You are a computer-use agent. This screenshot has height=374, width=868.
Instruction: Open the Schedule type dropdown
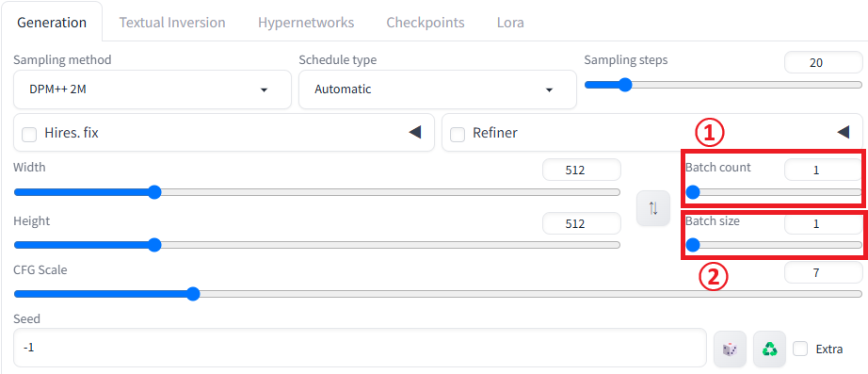pos(438,89)
